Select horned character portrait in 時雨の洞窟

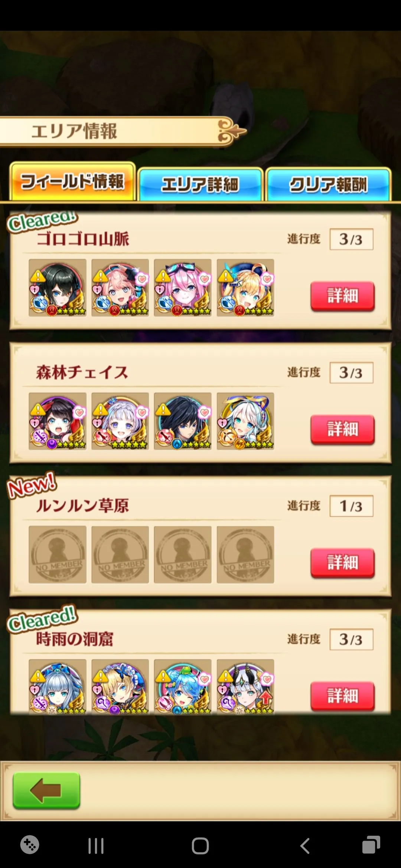click(x=245, y=687)
